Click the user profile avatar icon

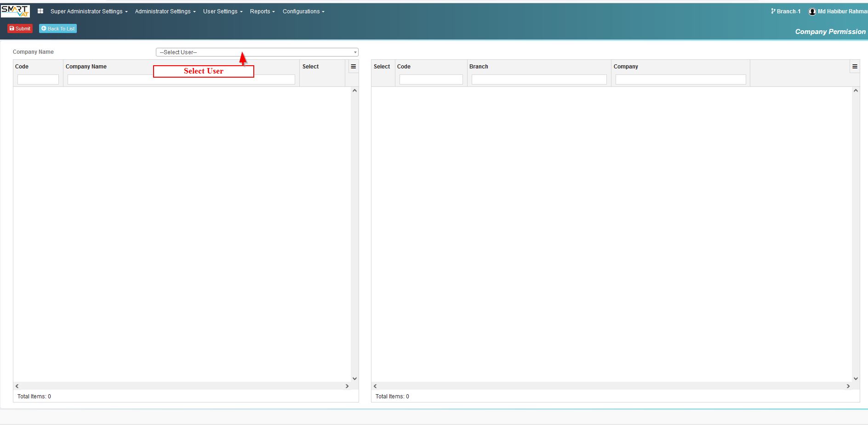812,11
